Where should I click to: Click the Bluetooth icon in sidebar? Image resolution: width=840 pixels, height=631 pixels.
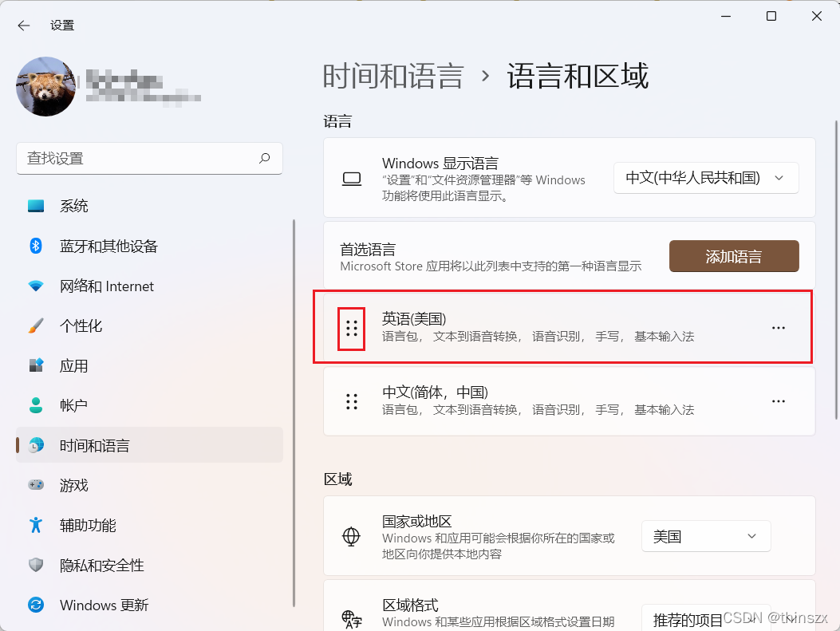(x=36, y=246)
